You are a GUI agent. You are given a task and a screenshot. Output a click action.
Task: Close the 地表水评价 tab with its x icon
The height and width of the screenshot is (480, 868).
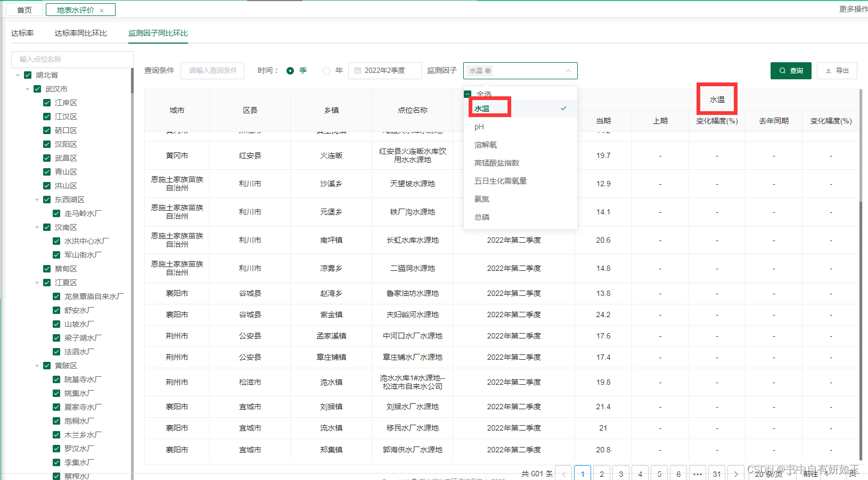pos(102,10)
